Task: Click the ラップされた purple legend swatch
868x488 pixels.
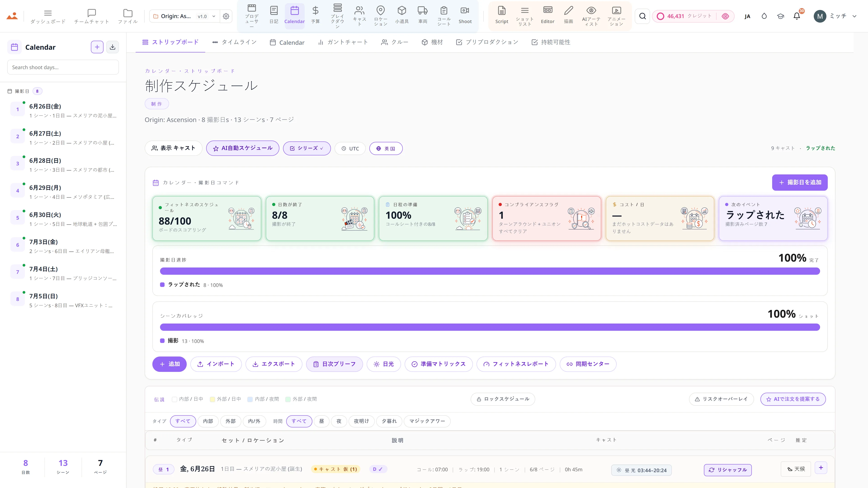Action: point(163,285)
